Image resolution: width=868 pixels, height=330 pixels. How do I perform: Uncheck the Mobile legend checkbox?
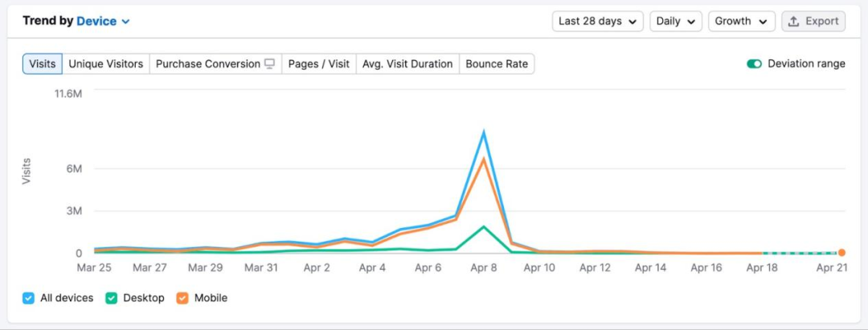point(182,298)
